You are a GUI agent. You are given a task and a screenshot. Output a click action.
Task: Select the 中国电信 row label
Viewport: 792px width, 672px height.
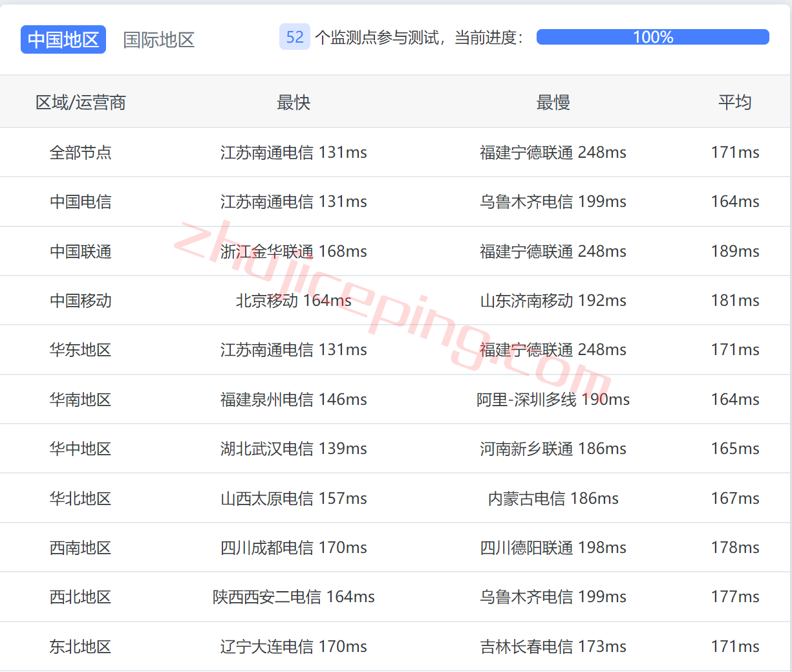click(x=81, y=202)
